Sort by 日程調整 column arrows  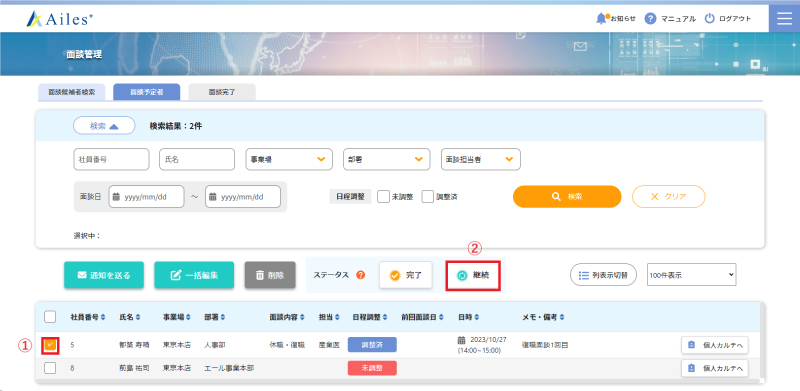pyautogui.click(x=385, y=317)
